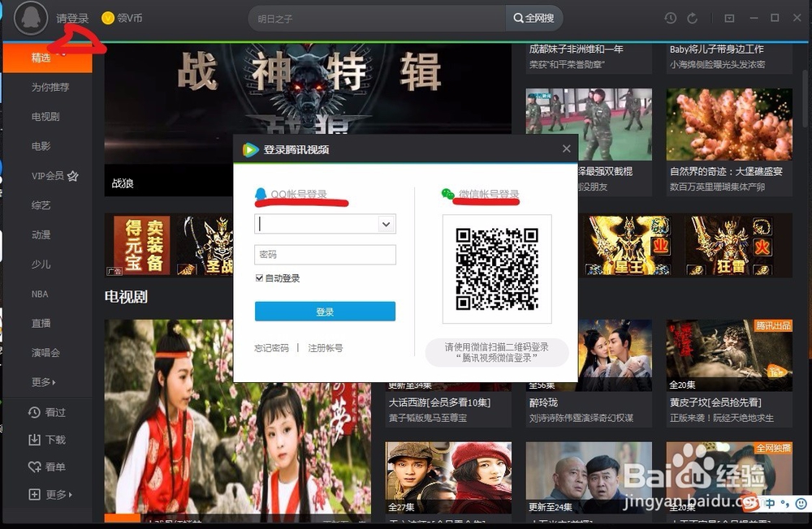Open 演唱会 category in sidebar

pos(45,352)
